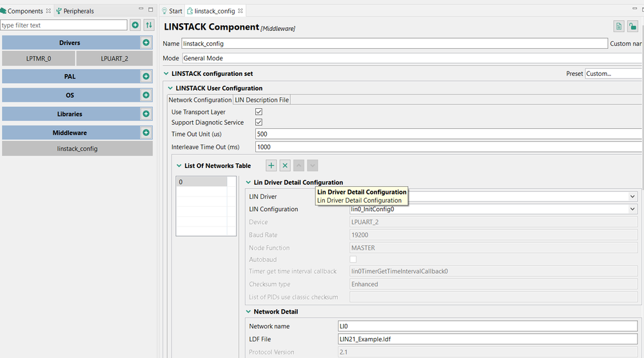The width and height of the screenshot is (644, 358).
Task: Switch to the LIN Description File tab
Action: click(x=262, y=100)
